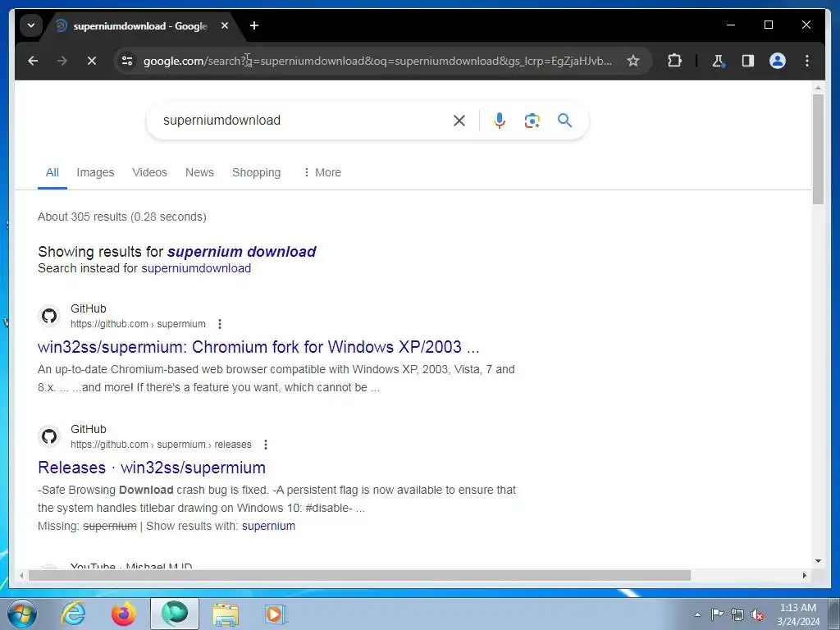
Task: Switch to the News tab
Action: point(199,172)
